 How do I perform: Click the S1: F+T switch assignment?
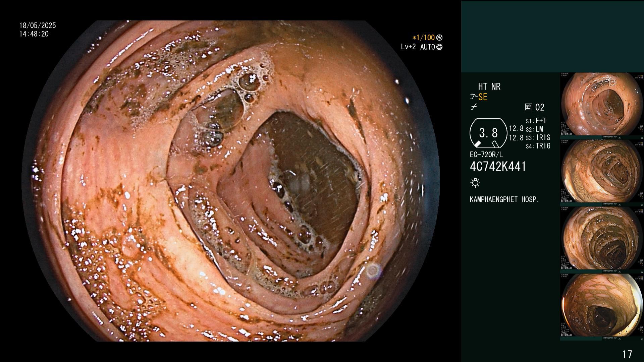click(x=536, y=121)
